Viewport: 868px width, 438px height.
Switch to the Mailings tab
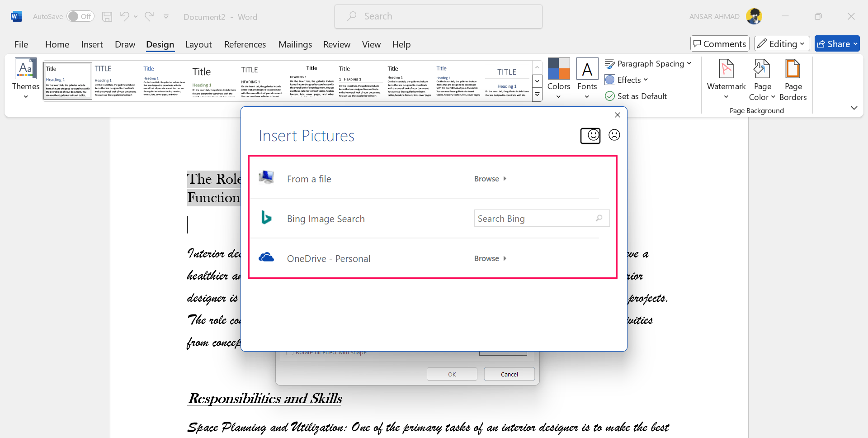click(295, 44)
